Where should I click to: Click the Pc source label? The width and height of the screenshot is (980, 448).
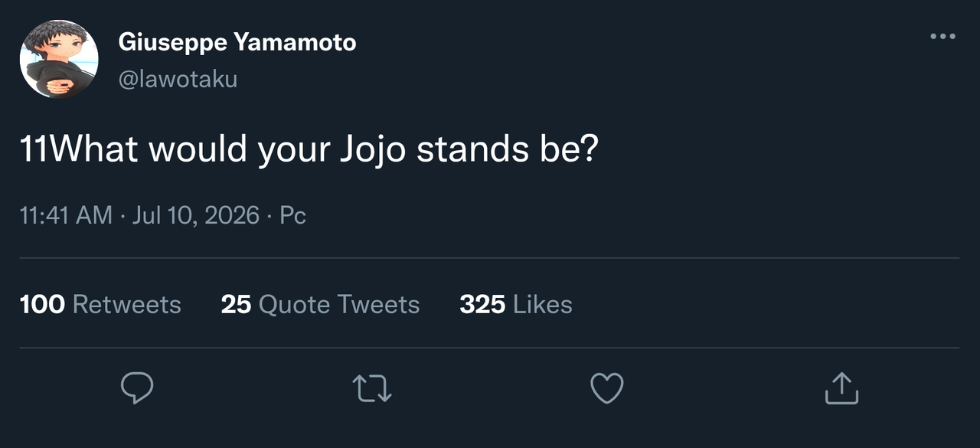tap(292, 215)
